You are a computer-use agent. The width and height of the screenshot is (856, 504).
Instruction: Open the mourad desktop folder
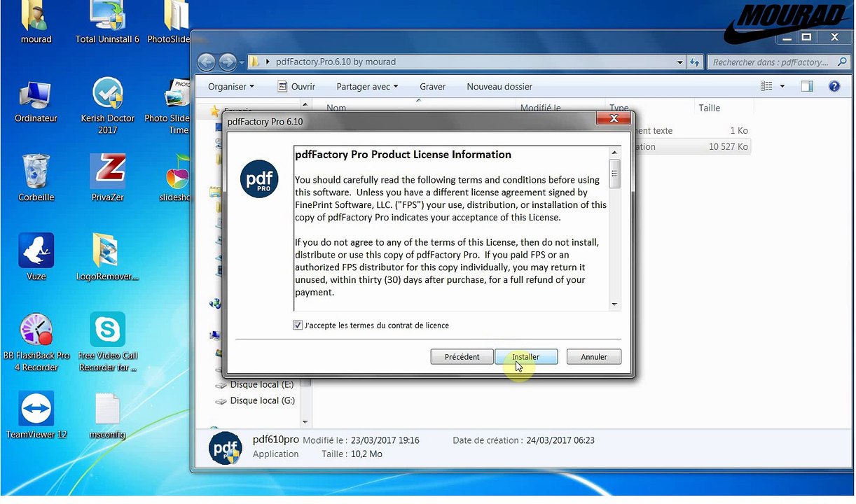(x=36, y=23)
